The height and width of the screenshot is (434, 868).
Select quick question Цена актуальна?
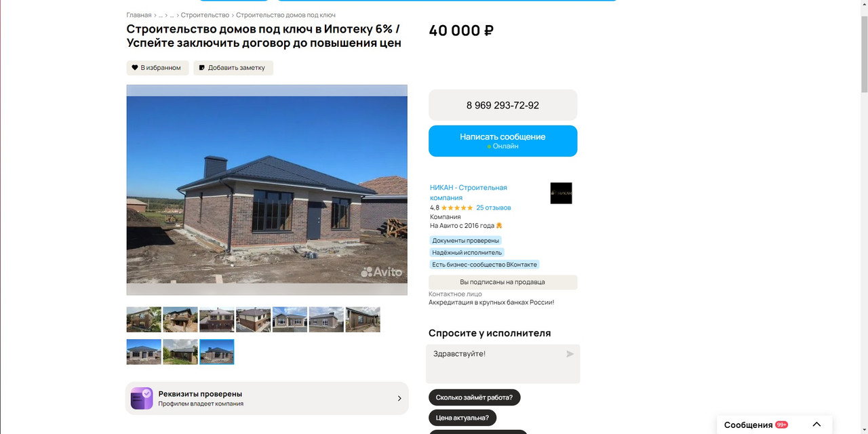coord(462,418)
